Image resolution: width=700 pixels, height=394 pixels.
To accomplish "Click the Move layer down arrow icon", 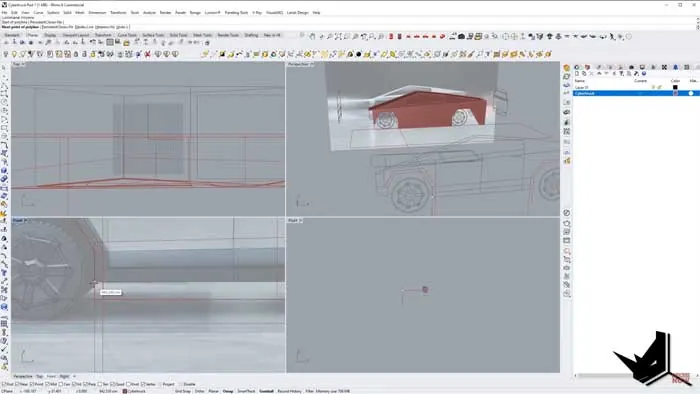I will click(606, 74).
